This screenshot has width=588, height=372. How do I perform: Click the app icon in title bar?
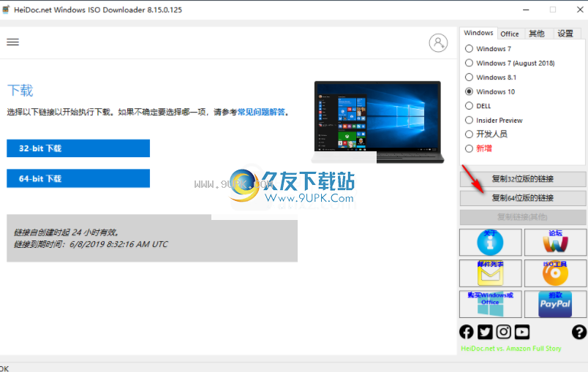(6, 10)
